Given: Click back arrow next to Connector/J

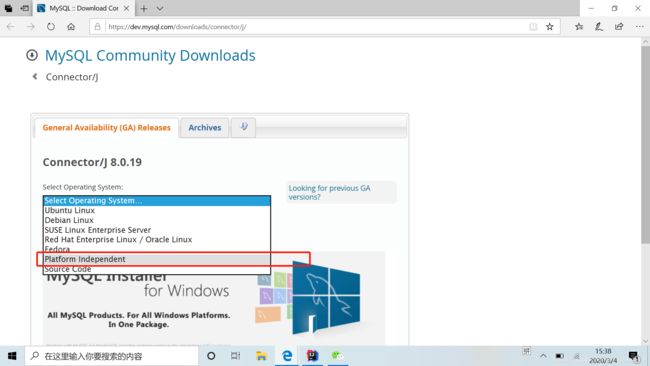Looking at the screenshot, I should 35,77.
